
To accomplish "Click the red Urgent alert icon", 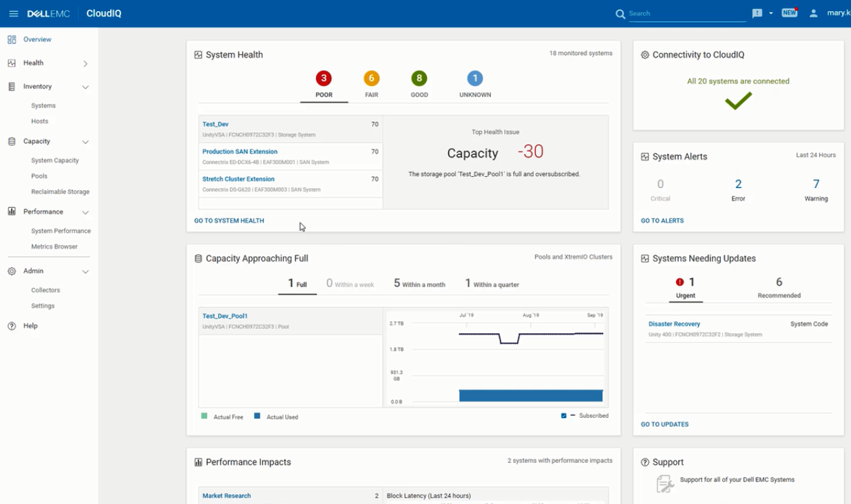I will (680, 282).
